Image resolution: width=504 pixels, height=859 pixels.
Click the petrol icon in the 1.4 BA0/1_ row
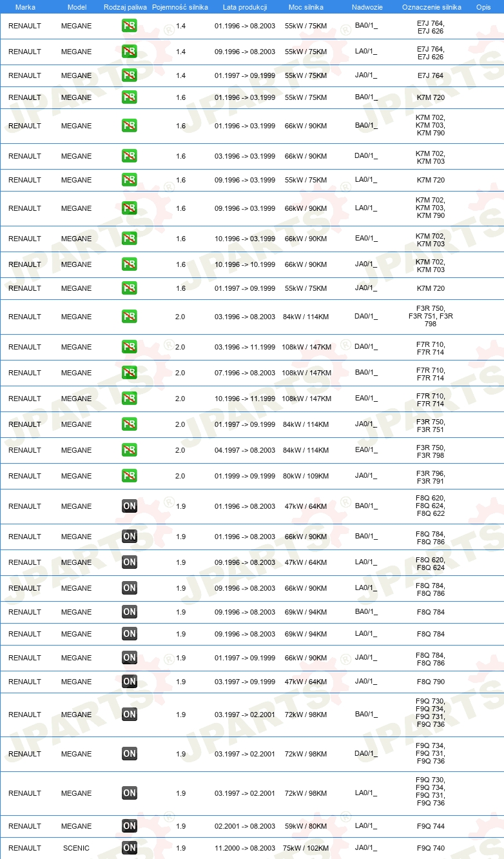click(129, 26)
